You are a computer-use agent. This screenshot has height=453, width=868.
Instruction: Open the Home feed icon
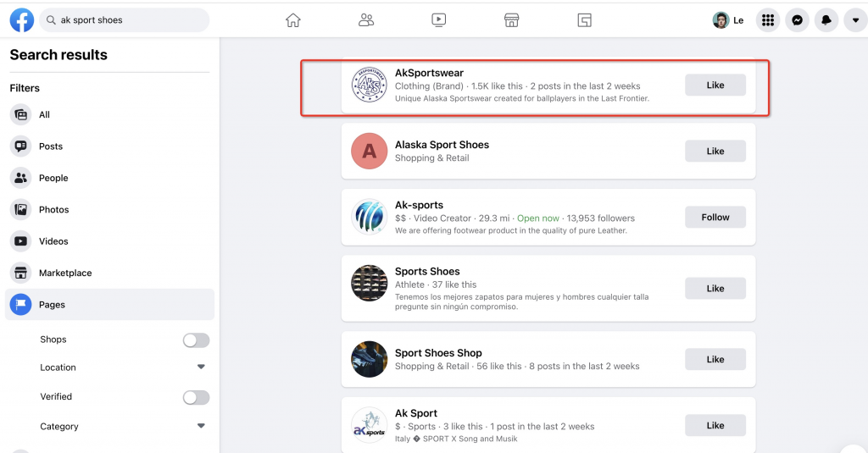pos(292,20)
